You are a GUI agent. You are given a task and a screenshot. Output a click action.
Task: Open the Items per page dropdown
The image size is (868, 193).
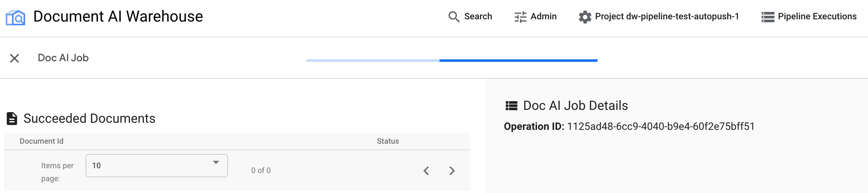pos(156,166)
